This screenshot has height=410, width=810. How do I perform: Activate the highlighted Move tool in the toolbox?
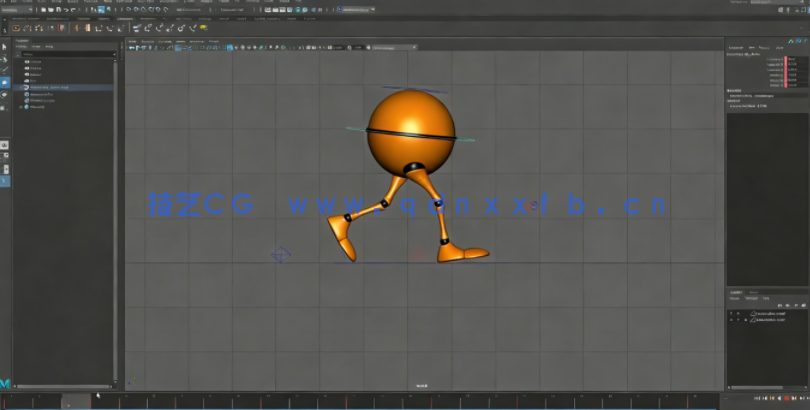5,82
